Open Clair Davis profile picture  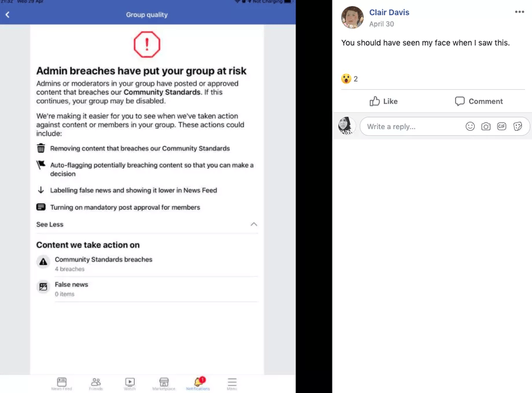(352, 18)
